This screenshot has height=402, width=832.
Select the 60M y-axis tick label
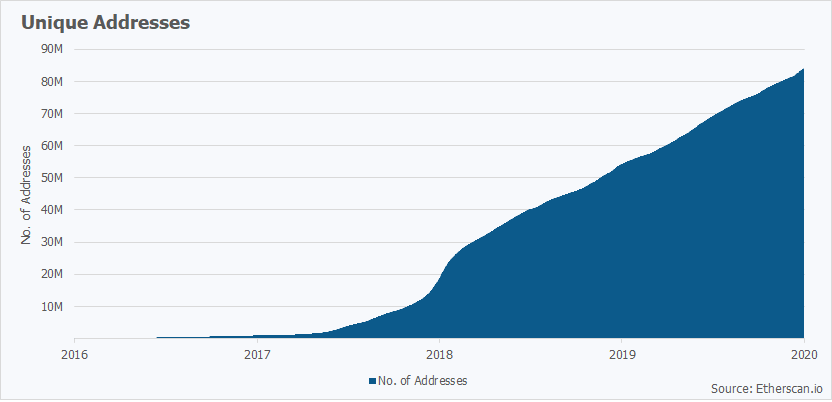pyautogui.click(x=52, y=145)
